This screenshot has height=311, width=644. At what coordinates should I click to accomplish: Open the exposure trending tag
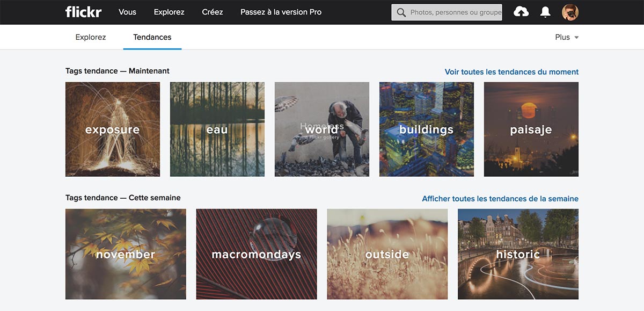[x=112, y=129]
